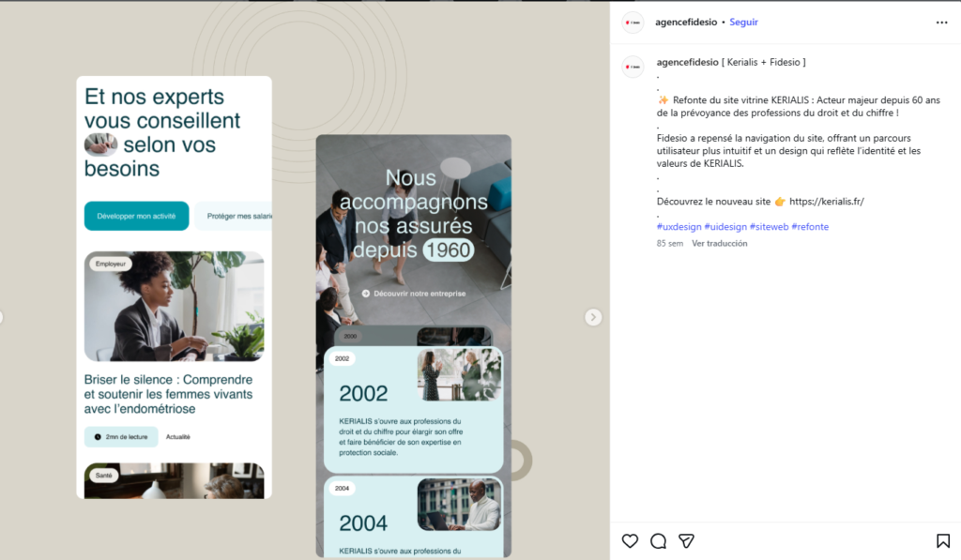961x560 pixels.
Task: Open agencefidesio username in post header
Action: point(687,23)
